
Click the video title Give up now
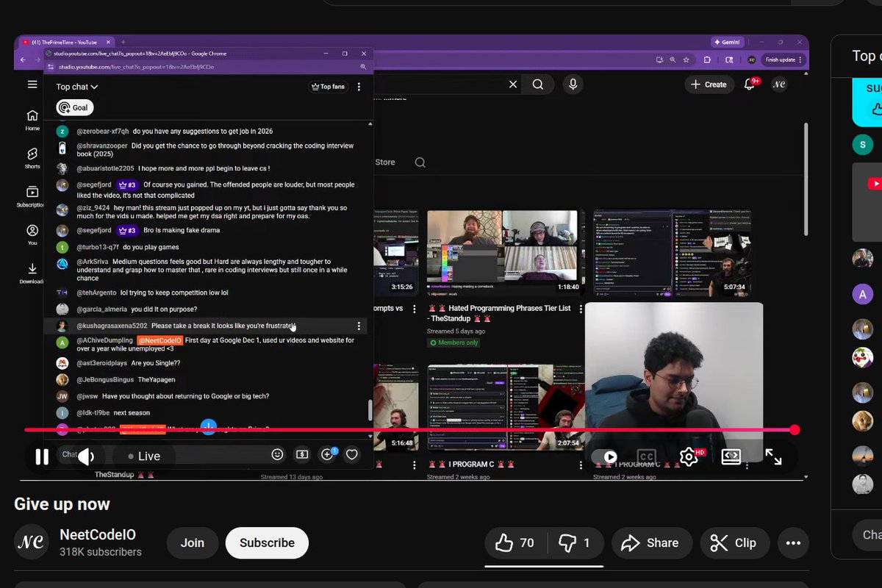click(x=62, y=504)
